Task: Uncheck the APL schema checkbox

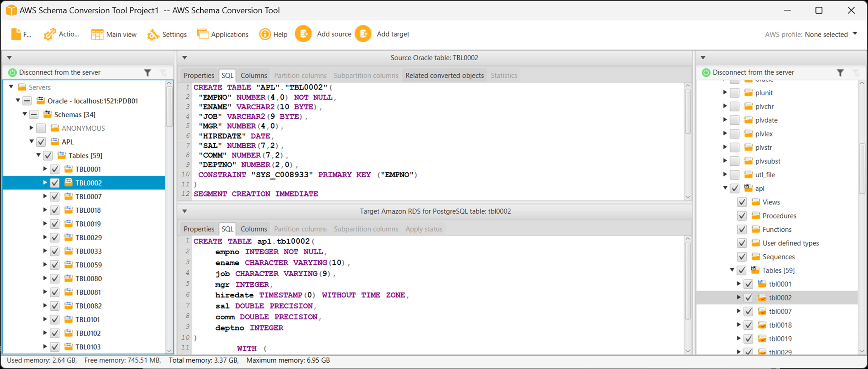Action: point(41,142)
